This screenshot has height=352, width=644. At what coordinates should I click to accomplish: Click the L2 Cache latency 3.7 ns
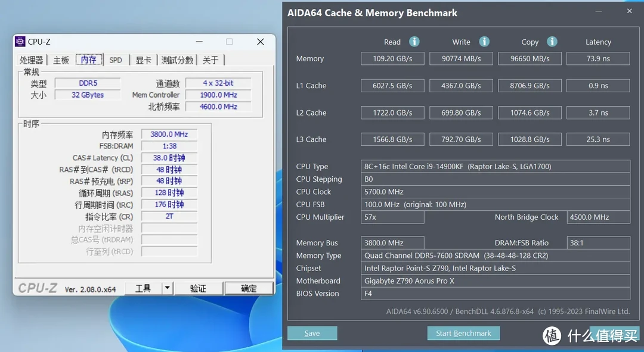598,113
